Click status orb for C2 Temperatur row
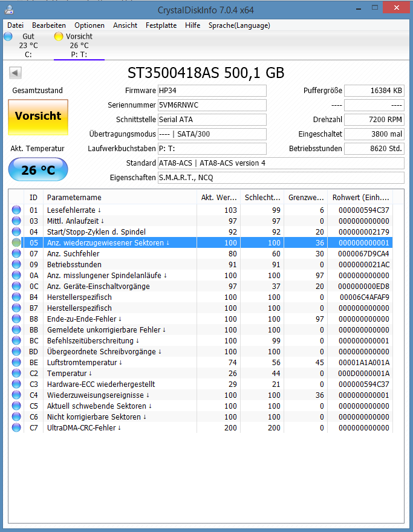 (16, 373)
